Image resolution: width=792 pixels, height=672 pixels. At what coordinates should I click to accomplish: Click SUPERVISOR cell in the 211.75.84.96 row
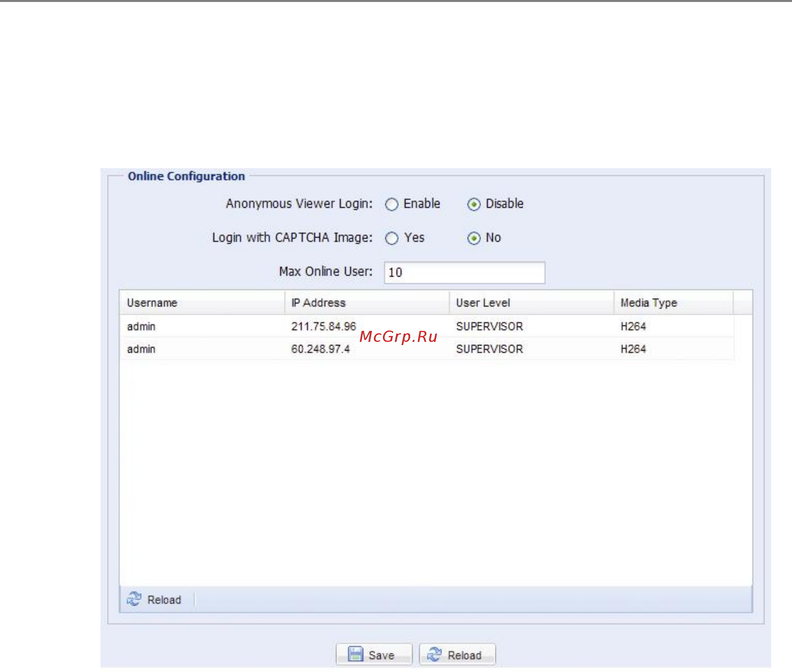tap(489, 327)
